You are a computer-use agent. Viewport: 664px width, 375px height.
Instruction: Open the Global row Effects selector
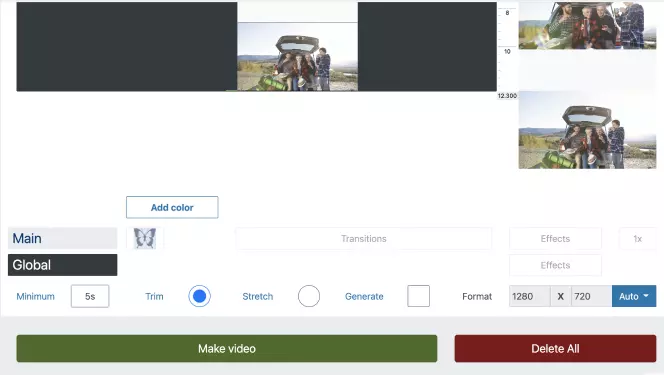point(555,265)
